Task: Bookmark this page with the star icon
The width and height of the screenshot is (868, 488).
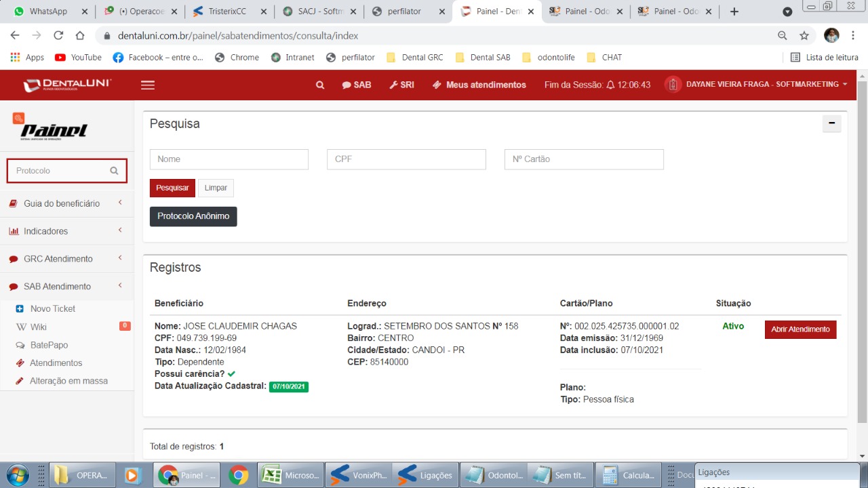Action: pyautogui.click(x=804, y=35)
